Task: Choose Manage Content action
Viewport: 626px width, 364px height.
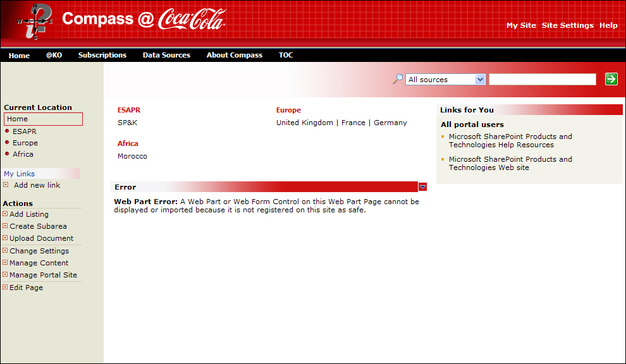Action: coord(39,263)
